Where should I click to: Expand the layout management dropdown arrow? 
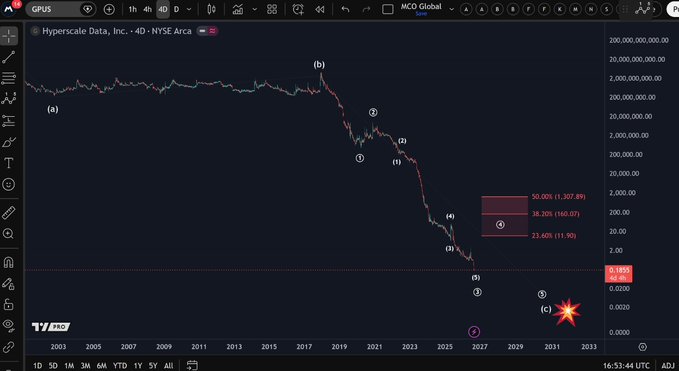pyautogui.click(x=451, y=9)
